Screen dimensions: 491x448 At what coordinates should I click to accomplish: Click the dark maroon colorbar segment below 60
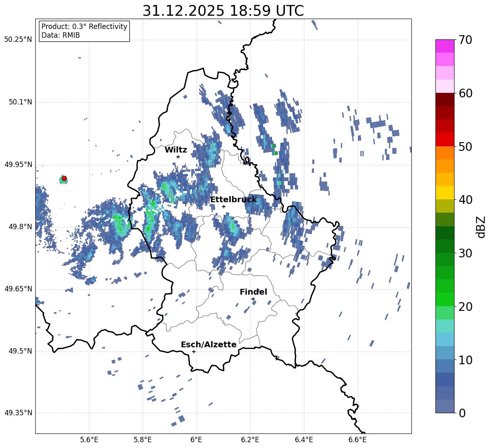445,99
